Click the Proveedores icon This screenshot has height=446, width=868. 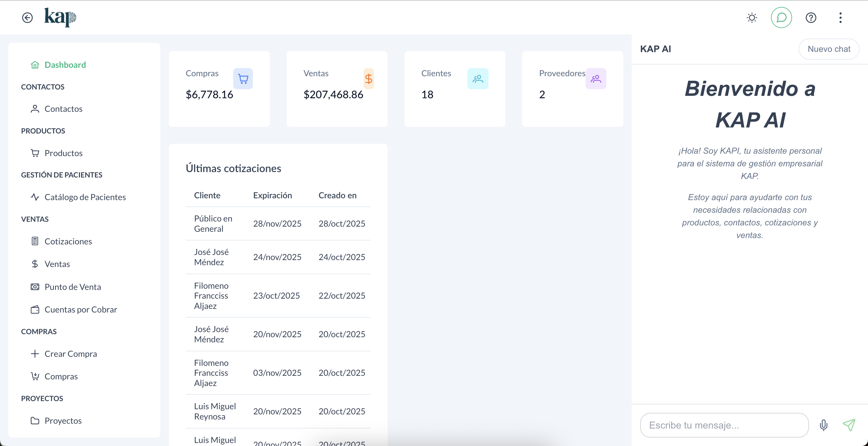pyautogui.click(x=596, y=78)
